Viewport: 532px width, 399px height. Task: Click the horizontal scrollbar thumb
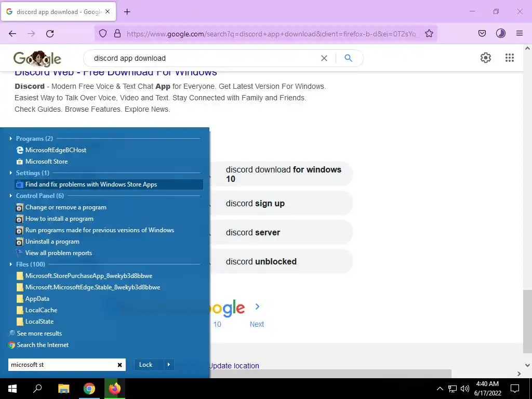click(x=330, y=374)
